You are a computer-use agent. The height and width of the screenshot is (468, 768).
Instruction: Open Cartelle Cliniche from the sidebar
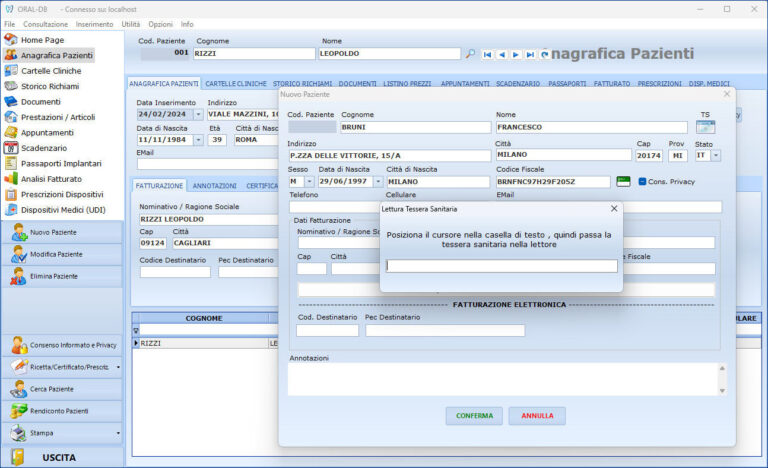pos(50,70)
